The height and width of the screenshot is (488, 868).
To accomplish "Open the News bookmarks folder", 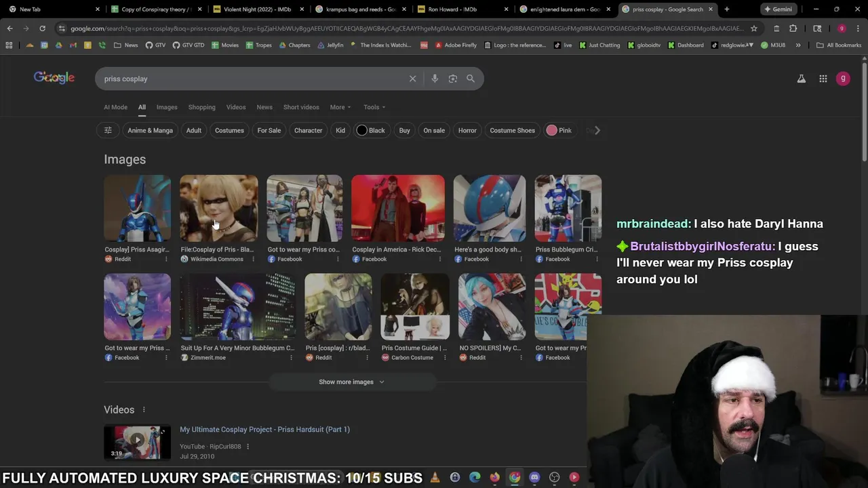I will point(126,45).
